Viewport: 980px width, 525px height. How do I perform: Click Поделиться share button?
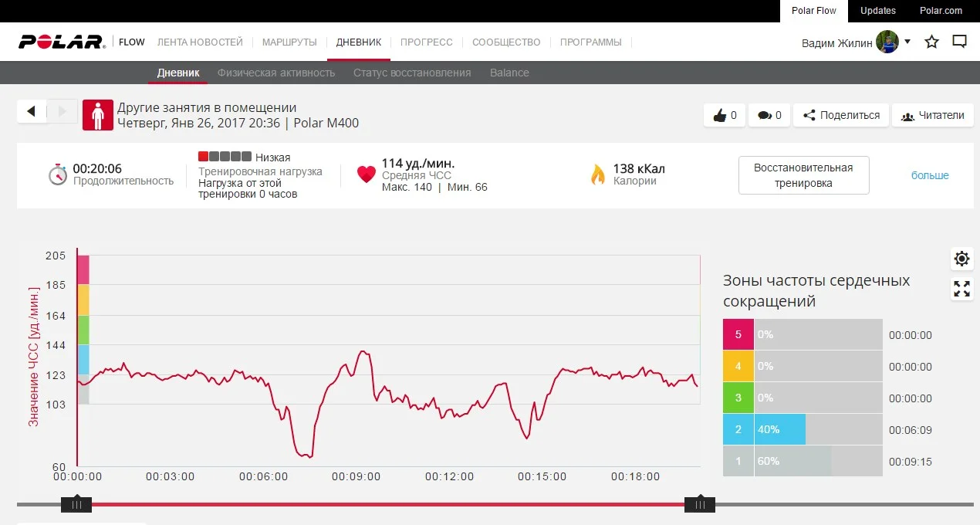pos(841,115)
